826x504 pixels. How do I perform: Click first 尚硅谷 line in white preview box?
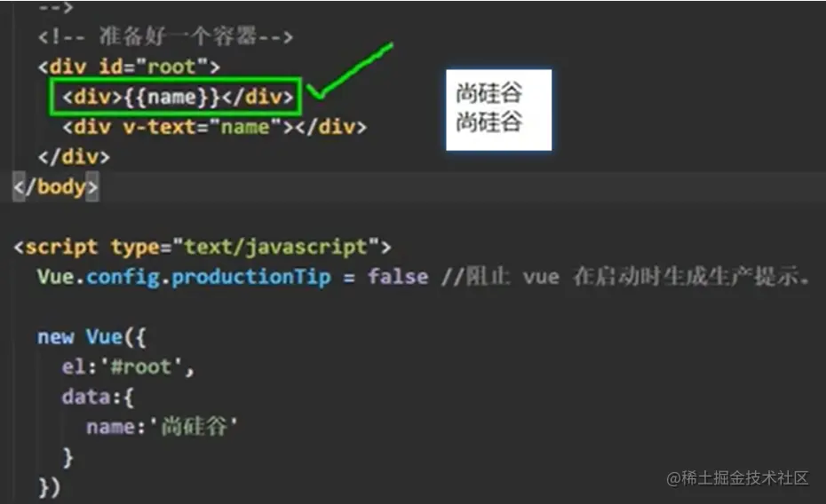(x=488, y=93)
